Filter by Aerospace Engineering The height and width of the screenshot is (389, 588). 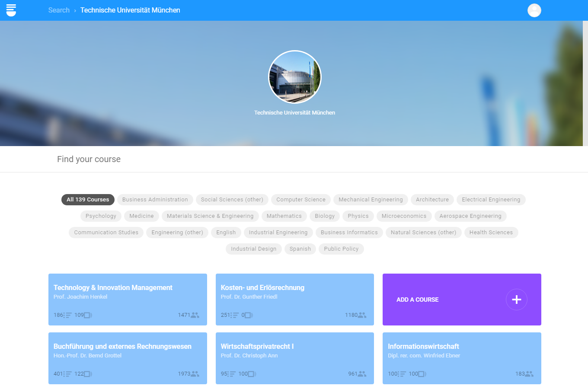pos(470,216)
